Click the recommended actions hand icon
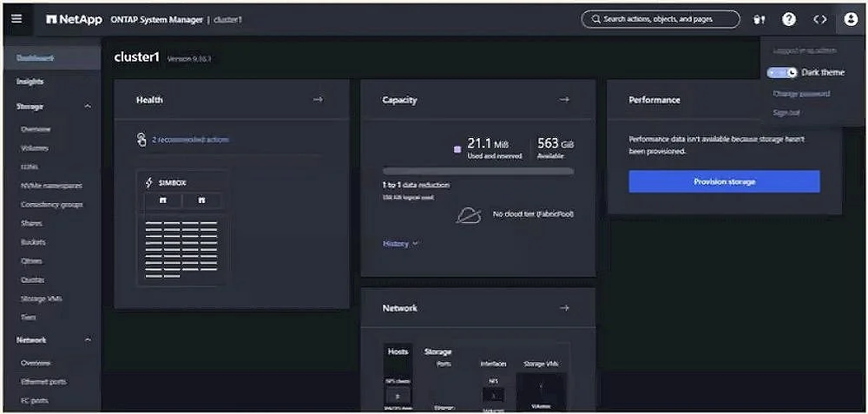 click(141, 140)
